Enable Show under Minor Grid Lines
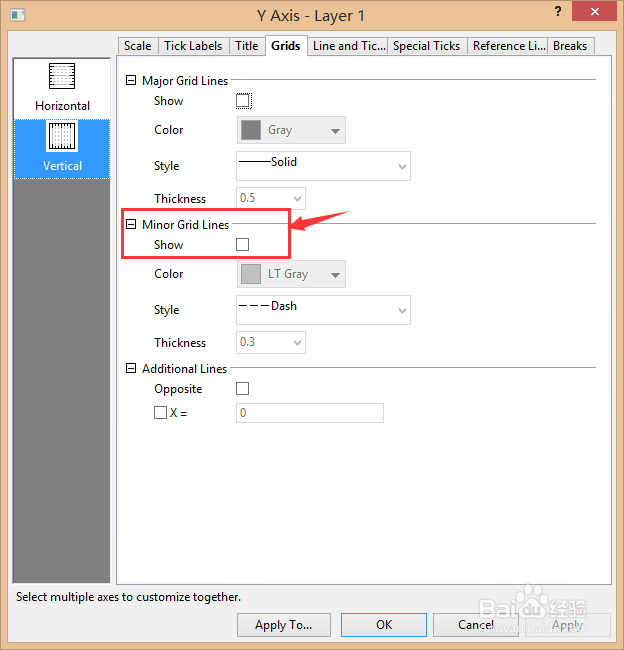The image size is (624, 650). (x=243, y=245)
